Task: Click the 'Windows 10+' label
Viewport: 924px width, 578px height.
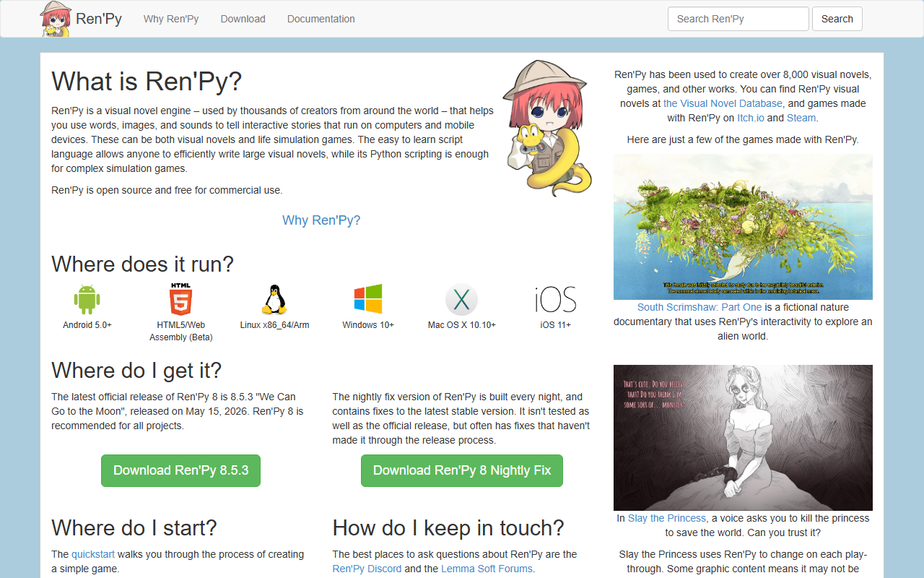Action: pos(368,325)
